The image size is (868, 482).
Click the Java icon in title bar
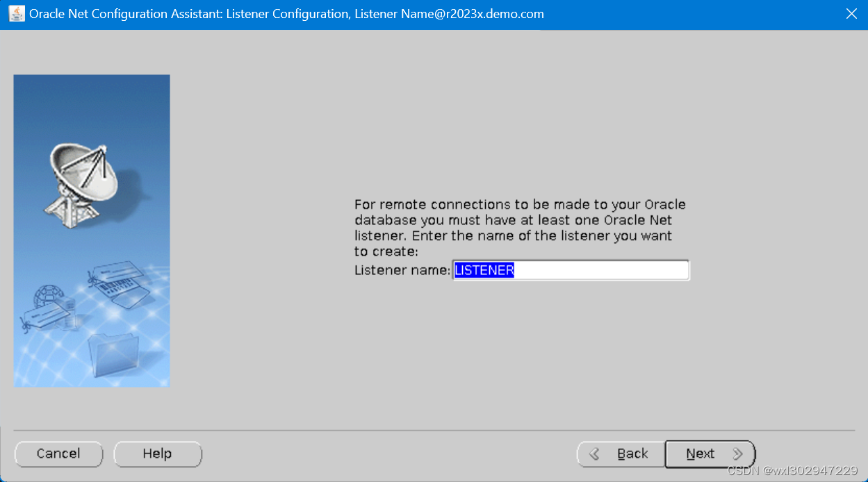tap(15, 14)
